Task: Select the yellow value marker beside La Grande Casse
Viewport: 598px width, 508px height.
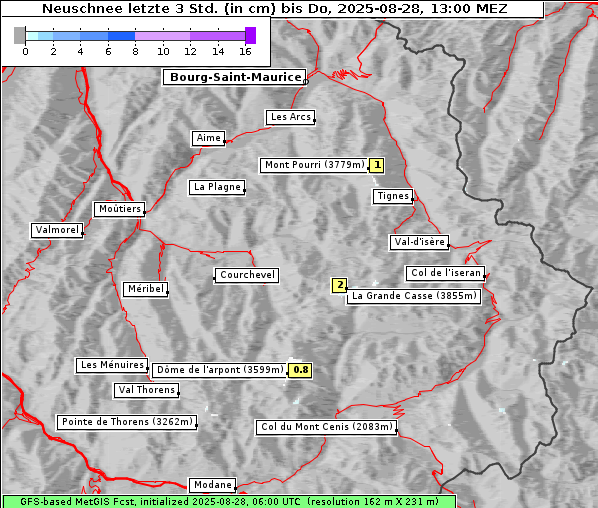Action: pos(339,285)
